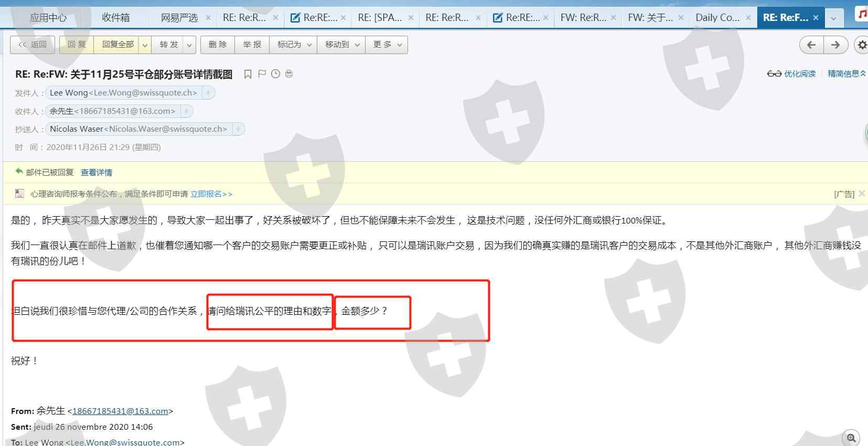
Task: Go to previous email with left arrow
Action: [x=811, y=45]
